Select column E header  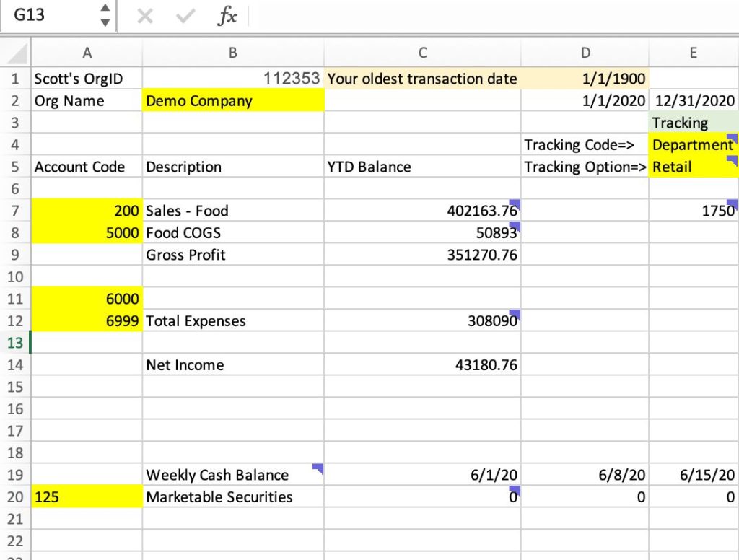pyautogui.click(x=693, y=52)
